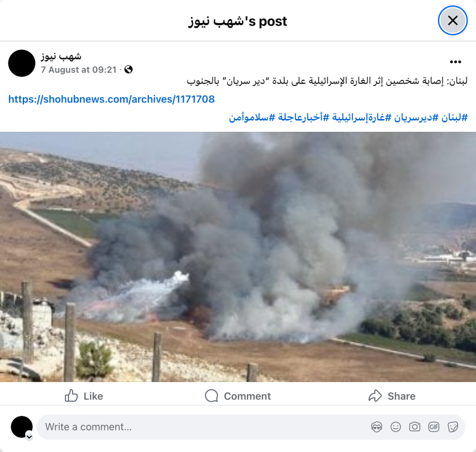Open the avatar sticker picker in comment box

point(377,427)
